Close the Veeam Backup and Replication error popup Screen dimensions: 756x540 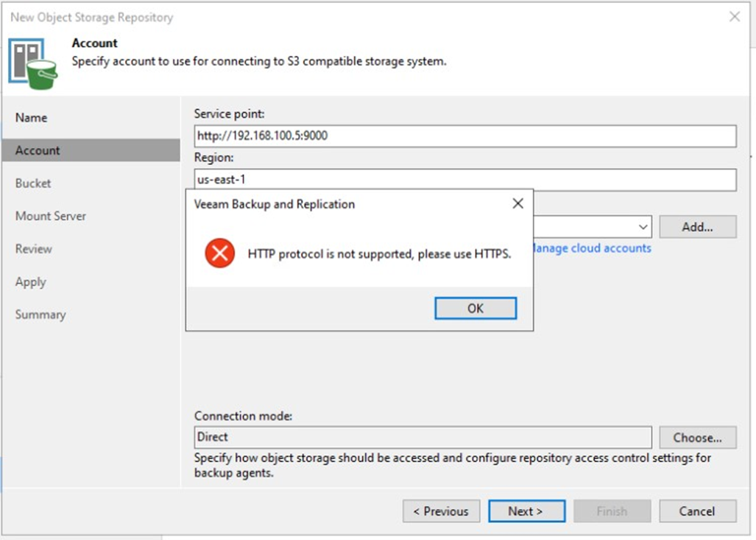(517, 203)
